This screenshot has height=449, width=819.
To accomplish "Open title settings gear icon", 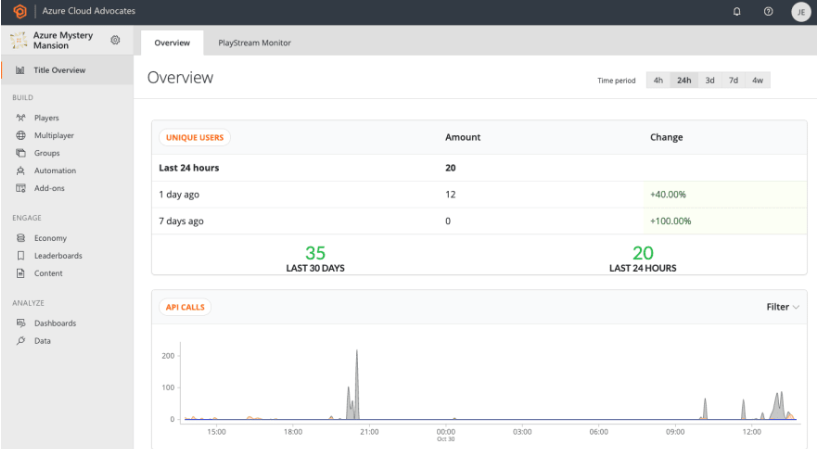I will (x=115, y=40).
